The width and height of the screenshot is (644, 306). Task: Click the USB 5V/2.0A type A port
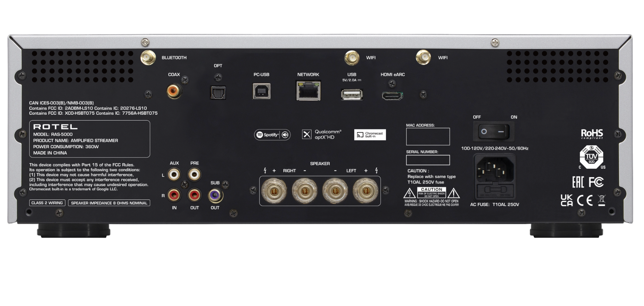(x=352, y=95)
